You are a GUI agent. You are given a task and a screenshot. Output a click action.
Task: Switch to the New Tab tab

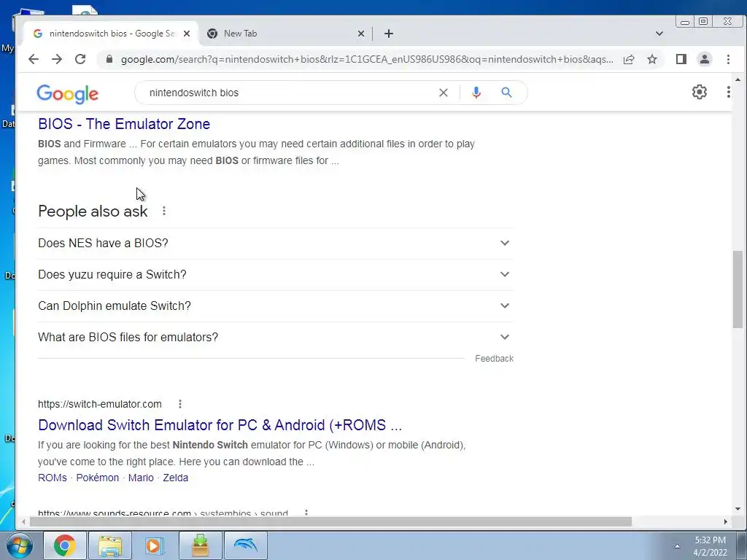tap(281, 34)
